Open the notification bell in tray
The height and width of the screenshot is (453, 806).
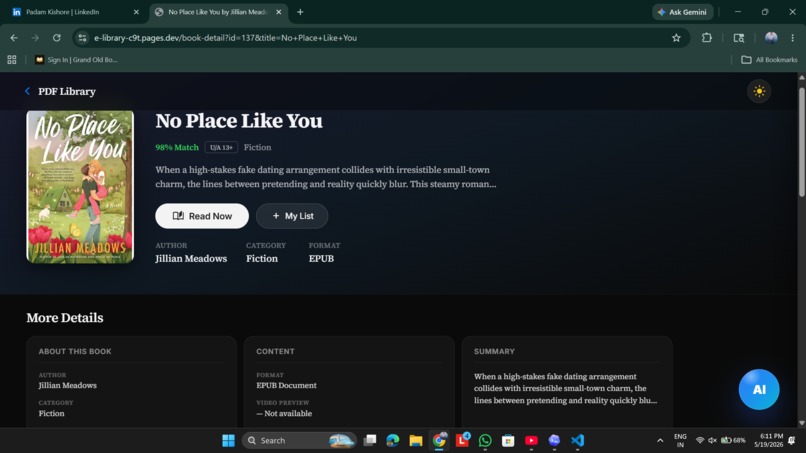click(x=792, y=441)
